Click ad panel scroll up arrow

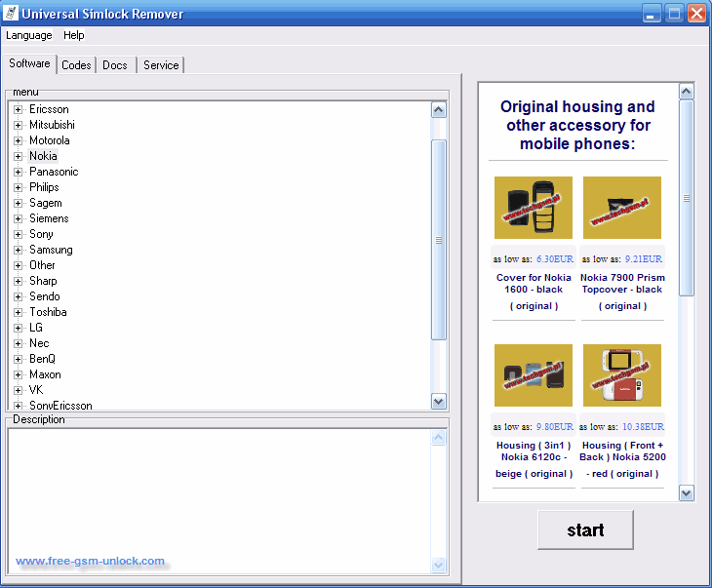pyautogui.click(x=686, y=92)
